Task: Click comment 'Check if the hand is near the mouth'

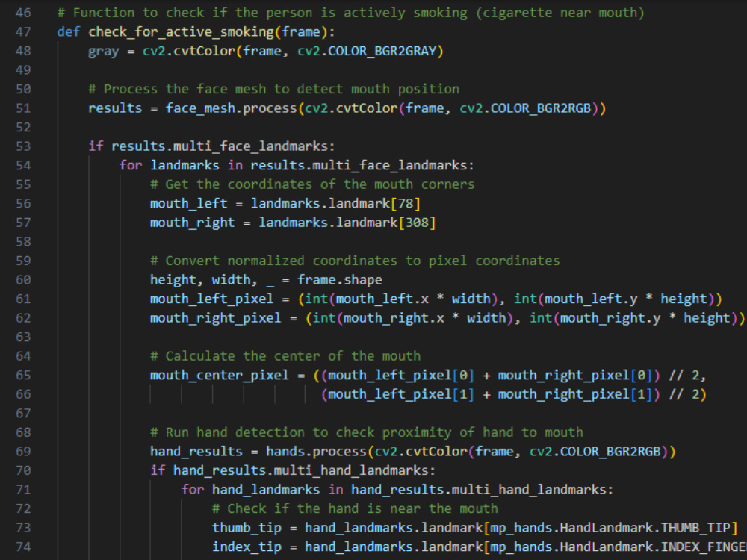Action: tap(355, 508)
